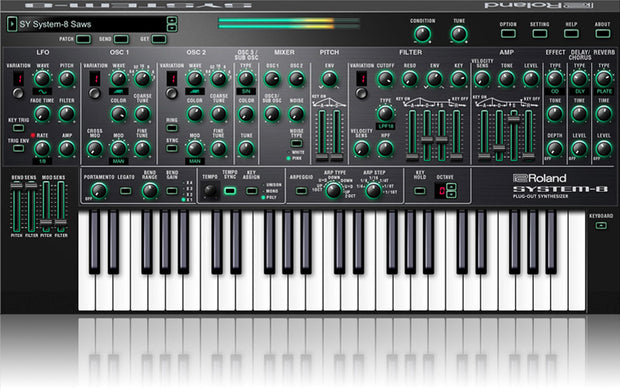
Task: Click the master Tune knob
Action: [x=459, y=34]
